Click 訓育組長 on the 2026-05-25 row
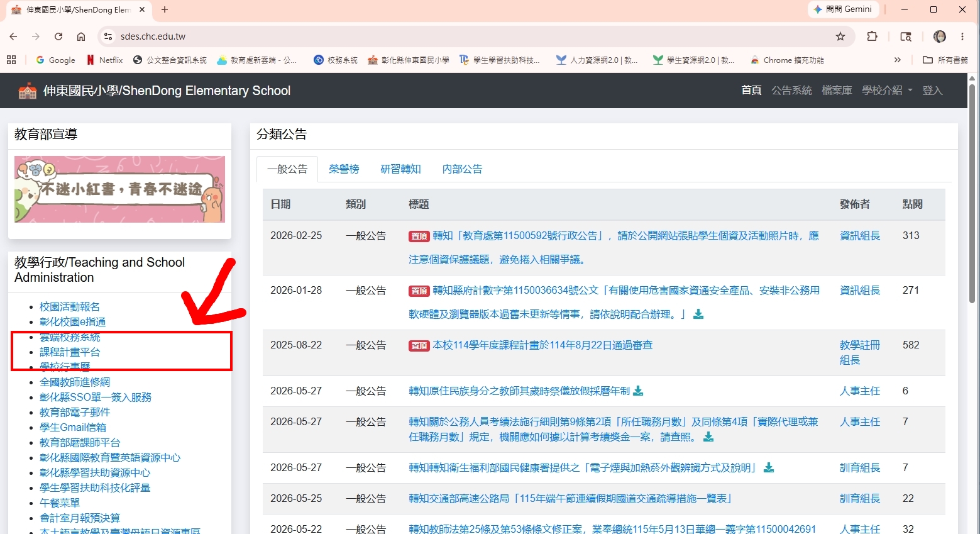This screenshot has height=534, width=980. click(860, 498)
